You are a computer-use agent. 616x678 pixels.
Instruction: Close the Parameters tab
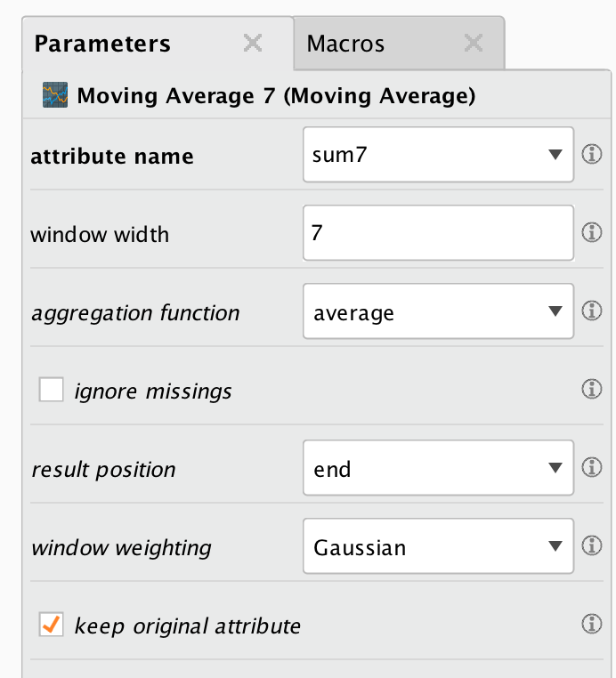tap(253, 44)
